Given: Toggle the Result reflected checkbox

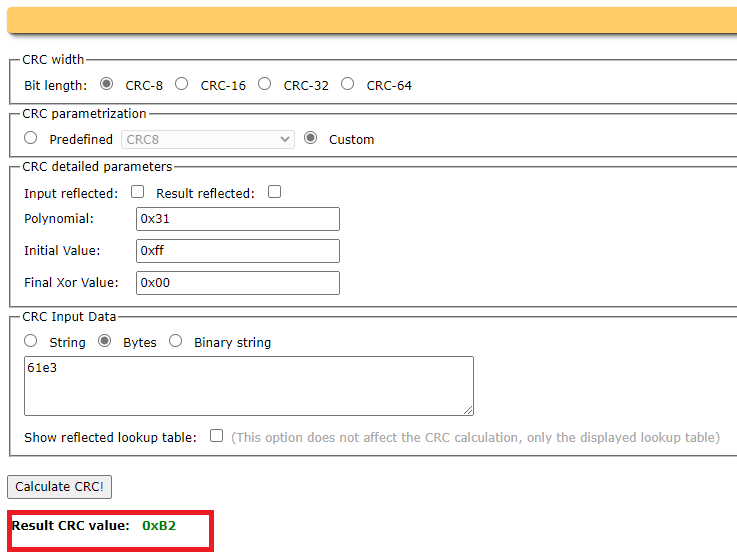Looking at the screenshot, I should pyautogui.click(x=274, y=192).
